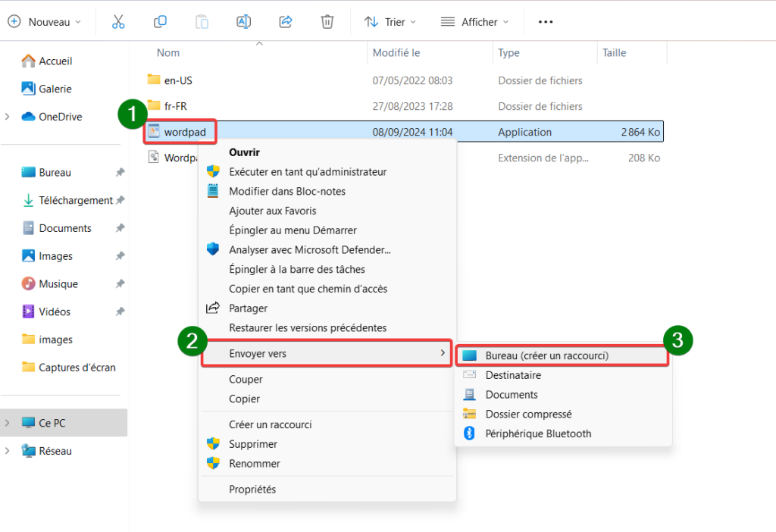Choose Copier in the context menu
776x532 pixels.
(x=327, y=399)
